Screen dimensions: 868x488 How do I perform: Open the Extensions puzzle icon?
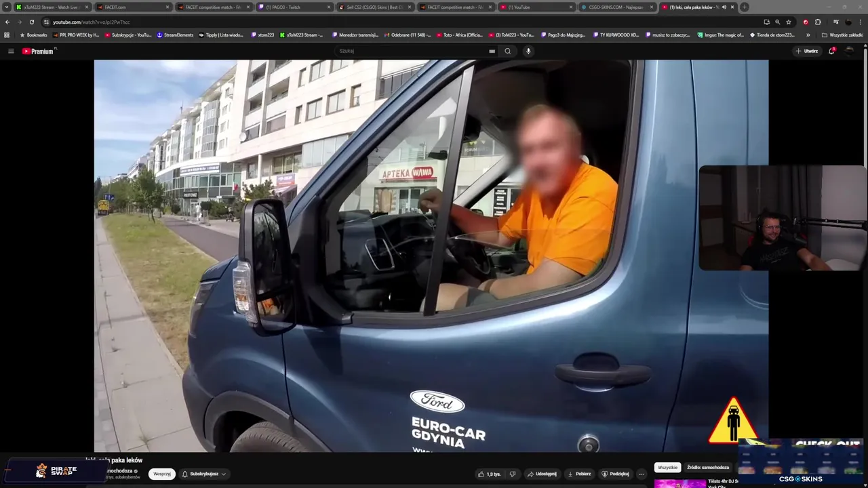coord(818,22)
